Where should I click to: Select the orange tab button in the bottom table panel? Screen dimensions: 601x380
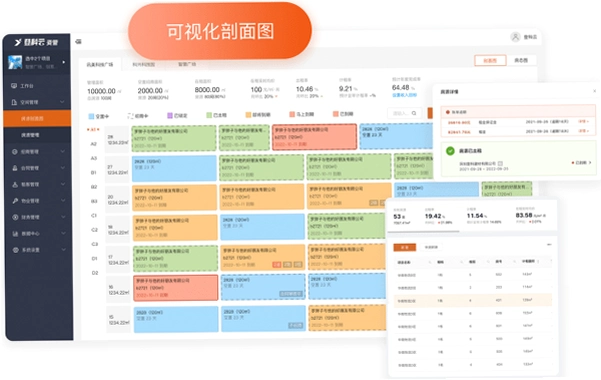coord(404,247)
